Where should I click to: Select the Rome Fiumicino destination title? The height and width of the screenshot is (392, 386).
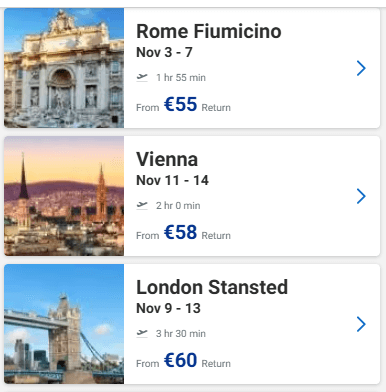coord(209,31)
